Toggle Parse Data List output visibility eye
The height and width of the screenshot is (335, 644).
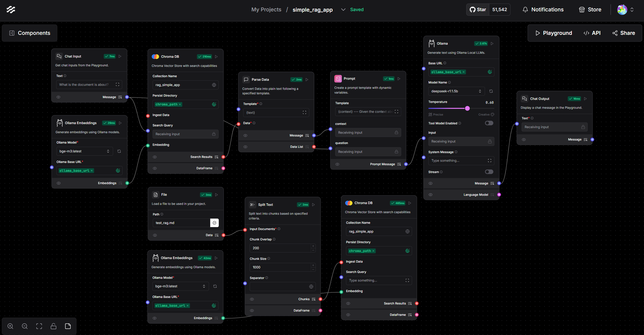(x=245, y=147)
